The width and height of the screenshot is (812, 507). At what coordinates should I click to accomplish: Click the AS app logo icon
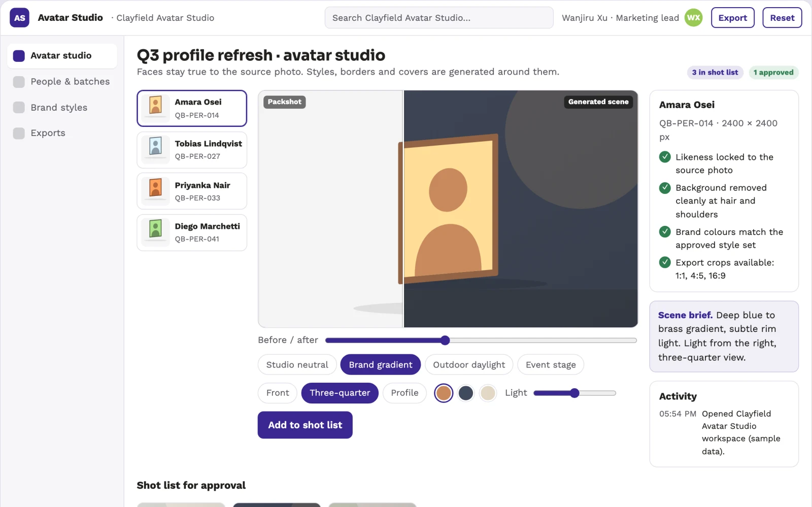[19, 18]
